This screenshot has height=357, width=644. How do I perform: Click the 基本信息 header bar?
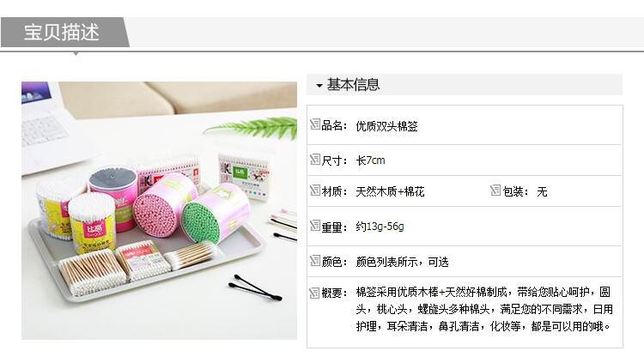click(465, 85)
